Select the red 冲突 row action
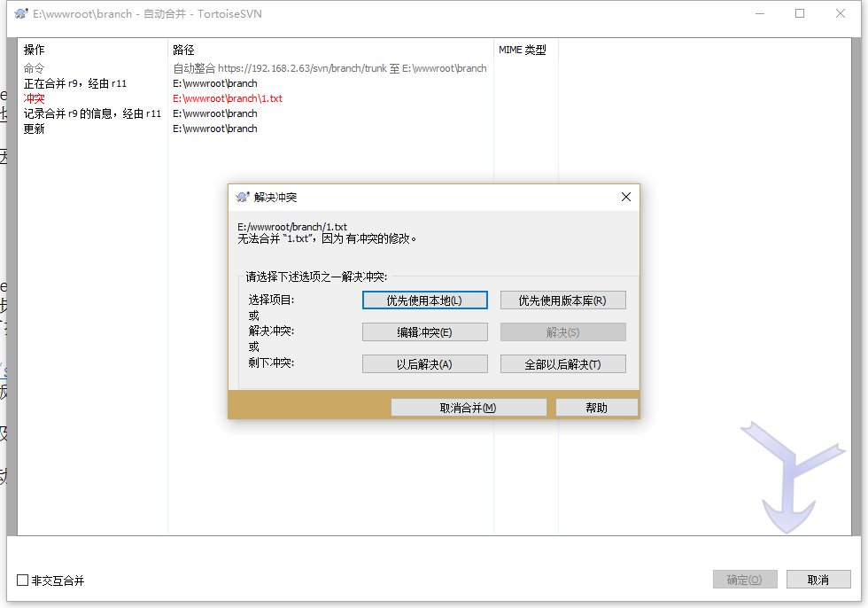Viewport: 868px width, 608px height. pos(34,98)
